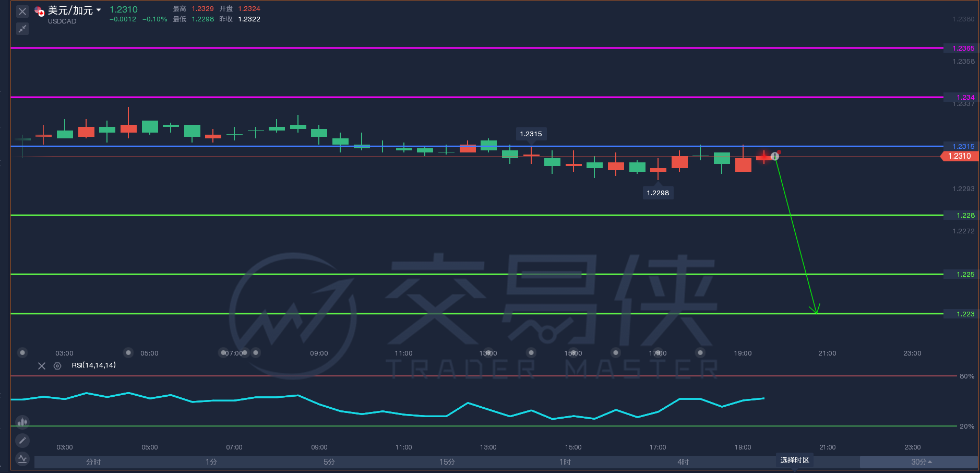The width and height of the screenshot is (980, 473).
Task: Select the 15分 timeframe
Action: (x=447, y=462)
